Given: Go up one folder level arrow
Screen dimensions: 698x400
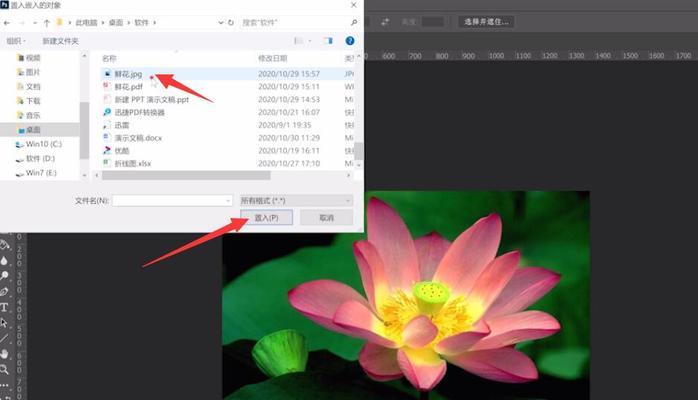Looking at the screenshot, I should coord(47,23).
